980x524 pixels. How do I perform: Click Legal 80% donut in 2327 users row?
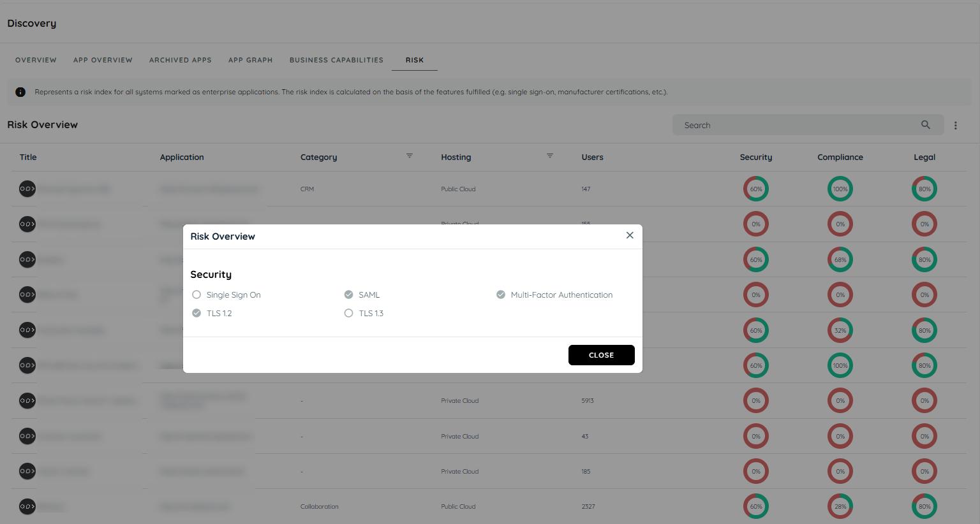[924, 506]
